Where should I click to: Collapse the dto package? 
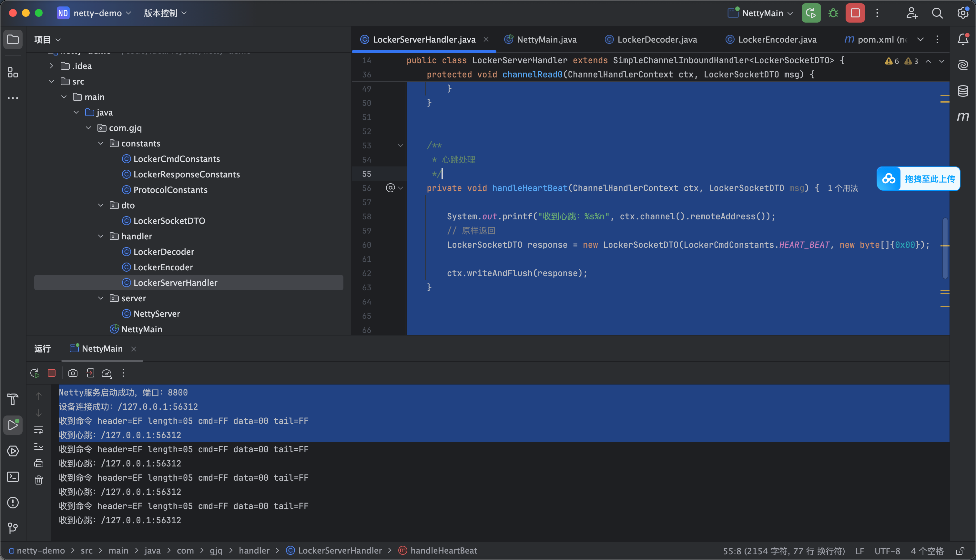(x=101, y=205)
